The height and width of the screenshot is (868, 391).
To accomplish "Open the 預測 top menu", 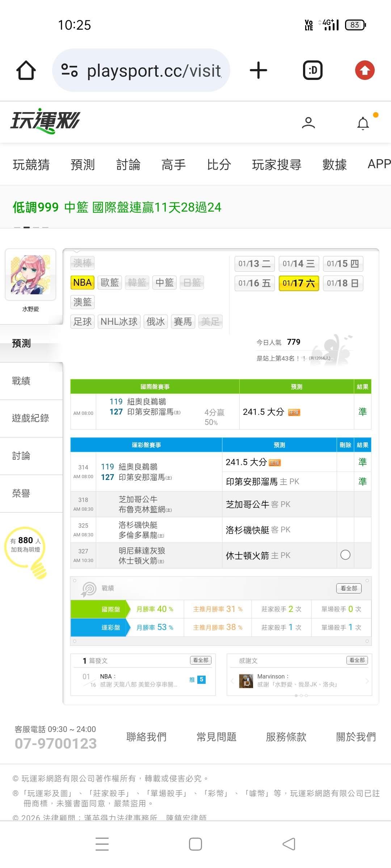I will (x=83, y=165).
